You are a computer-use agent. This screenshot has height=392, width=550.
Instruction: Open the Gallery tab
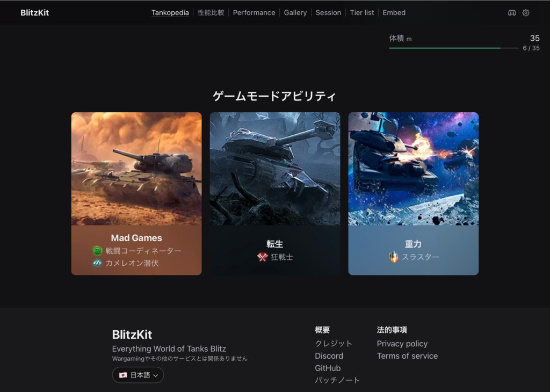[295, 13]
